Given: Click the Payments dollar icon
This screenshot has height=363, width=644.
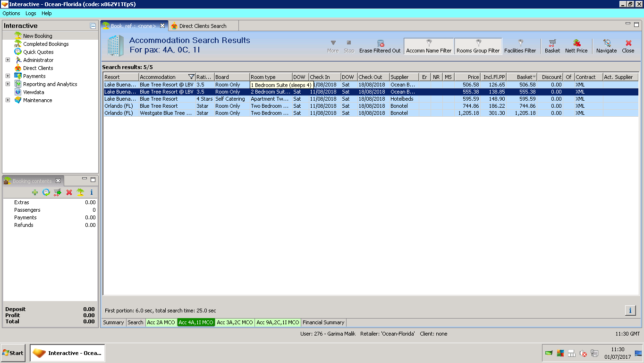Looking at the screenshot, I should (18, 76).
